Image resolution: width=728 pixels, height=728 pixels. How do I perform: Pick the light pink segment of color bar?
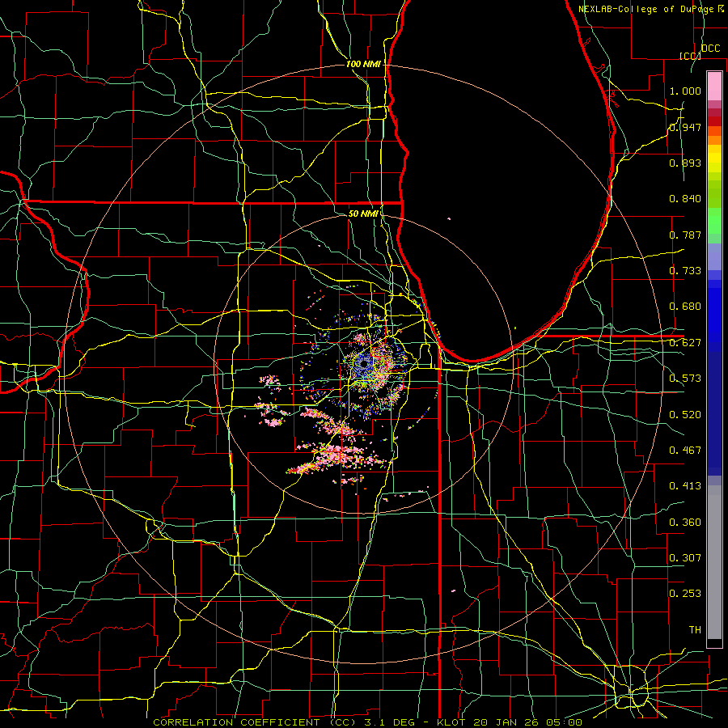[x=714, y=86]
